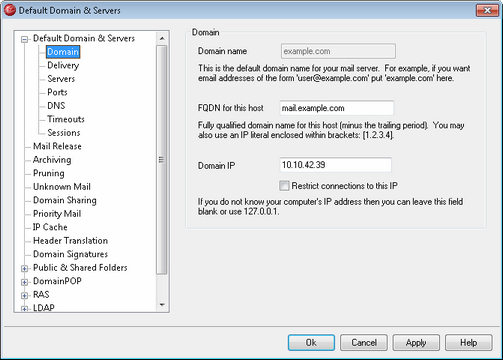This screenshot has width=503, height=360.
Task: Enable Restrict connections to this IP
Action: (x=284, y=186)
